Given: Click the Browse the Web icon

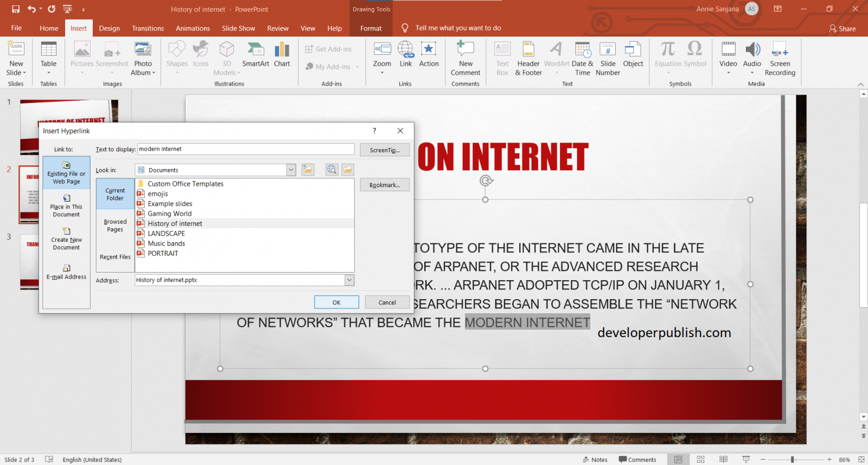Looking at the screenshot, I should (331, 170).
